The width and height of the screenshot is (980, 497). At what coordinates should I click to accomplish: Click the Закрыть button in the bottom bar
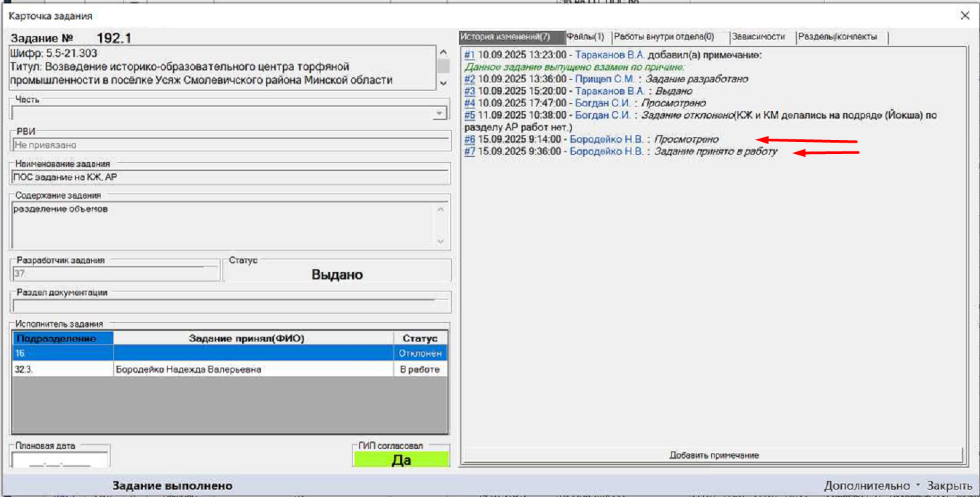tap(949, 486)
